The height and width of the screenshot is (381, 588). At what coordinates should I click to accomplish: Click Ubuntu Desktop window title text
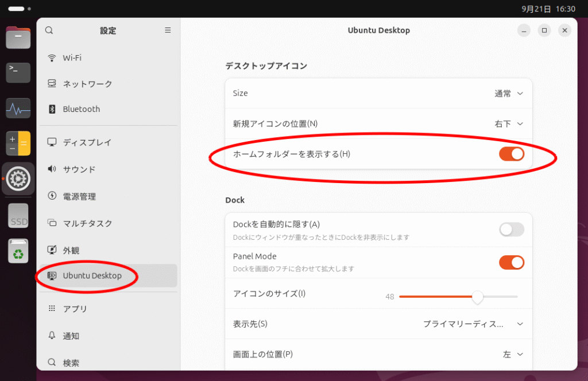click(x=379, y=30)
